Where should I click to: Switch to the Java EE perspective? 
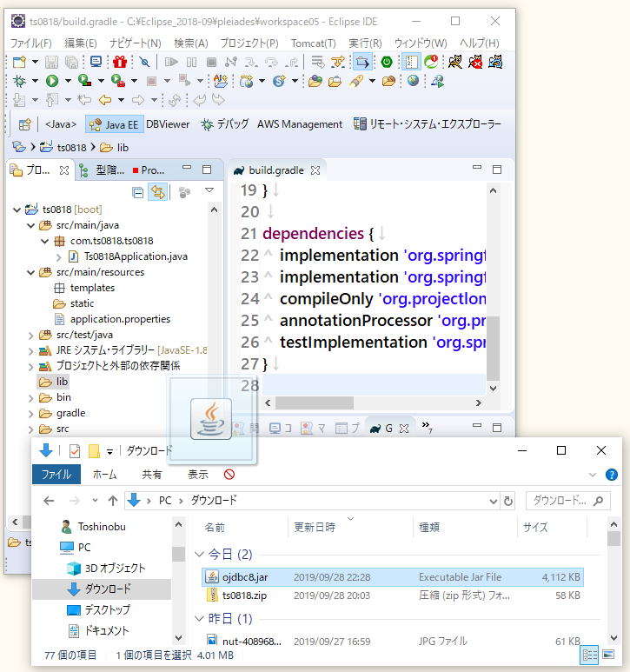coord(114,124)
